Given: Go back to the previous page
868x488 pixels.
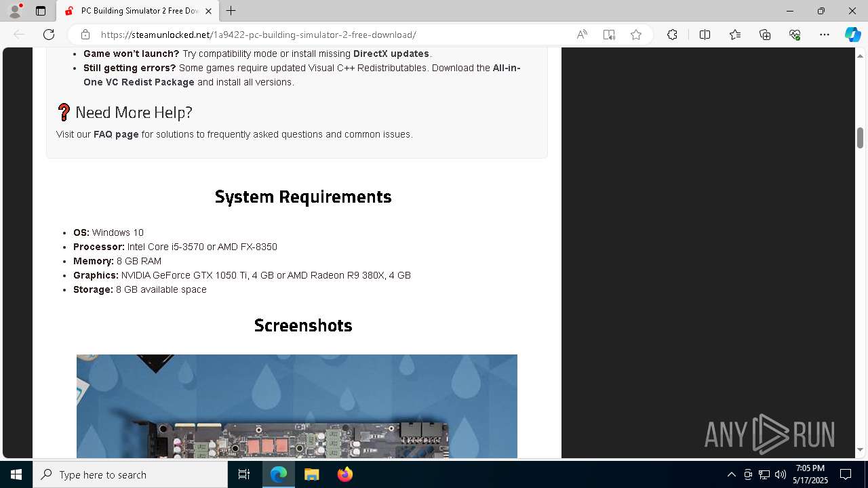Looking at the screenshot, I should click(19, 35).
